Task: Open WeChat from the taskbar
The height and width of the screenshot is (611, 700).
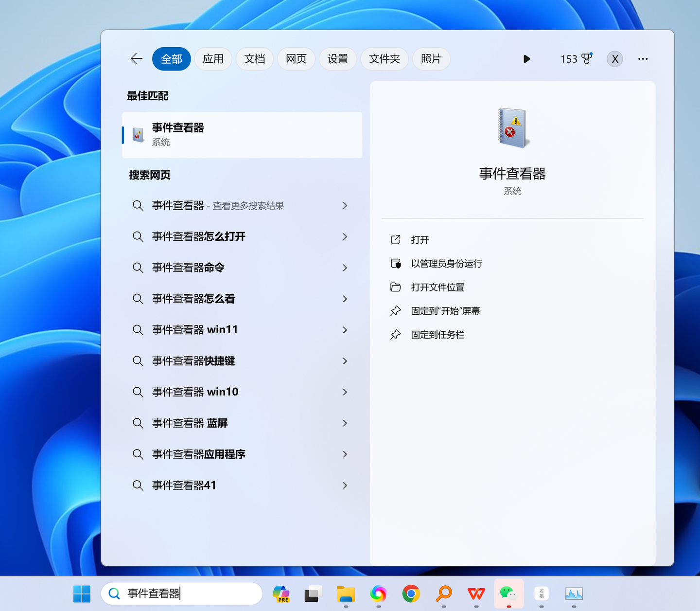Action: click(x=508, y=593)
